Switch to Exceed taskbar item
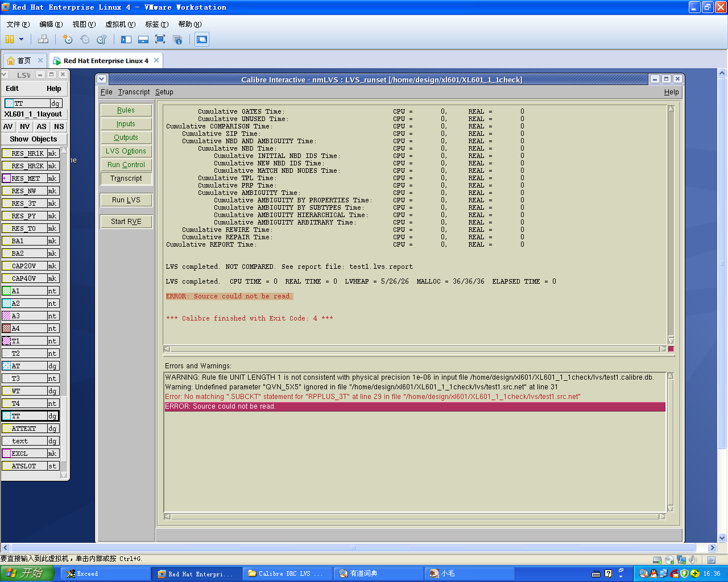 [x=105, y=574]
